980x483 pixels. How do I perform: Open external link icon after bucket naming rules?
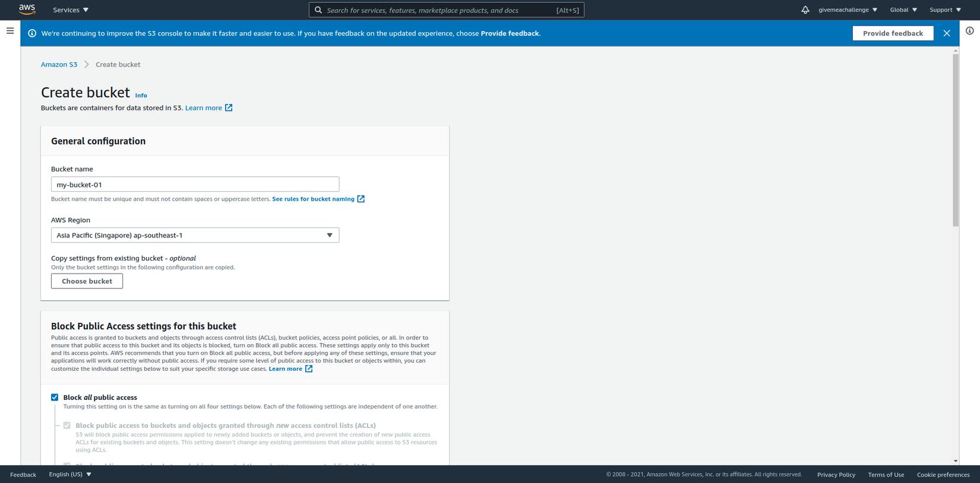(361, 199)
